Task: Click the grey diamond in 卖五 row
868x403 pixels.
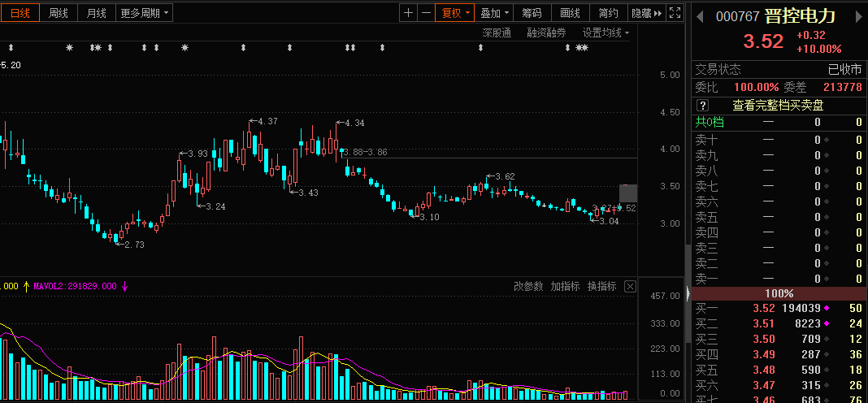Action: coord(827,217)
